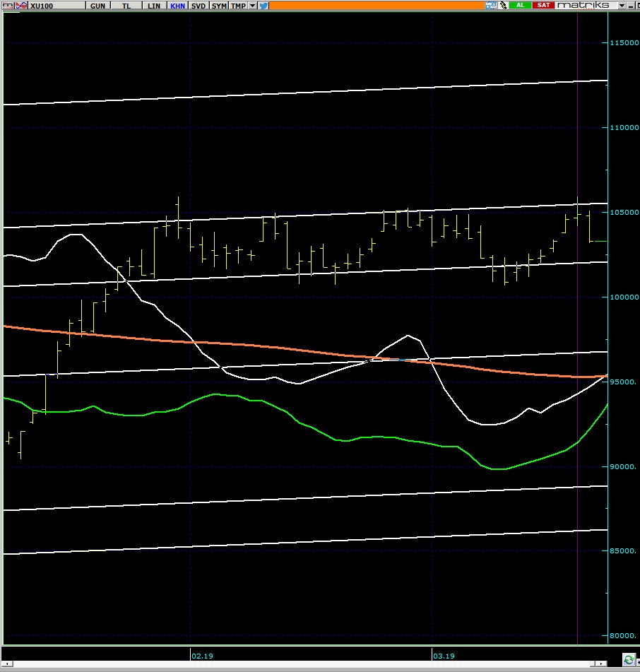
Task: Click the matriks logo
Action: pyautogui.click(x=583, y=5)
